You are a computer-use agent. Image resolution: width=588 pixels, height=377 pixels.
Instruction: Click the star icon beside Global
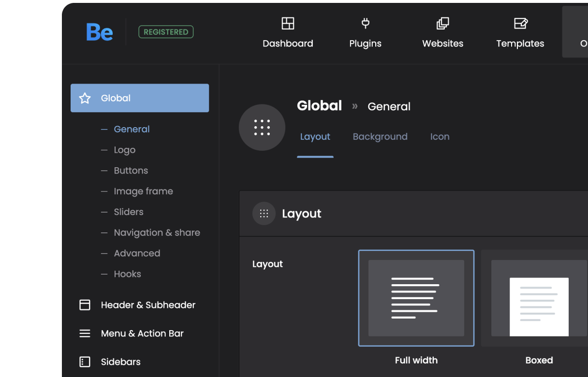point(85,98)
